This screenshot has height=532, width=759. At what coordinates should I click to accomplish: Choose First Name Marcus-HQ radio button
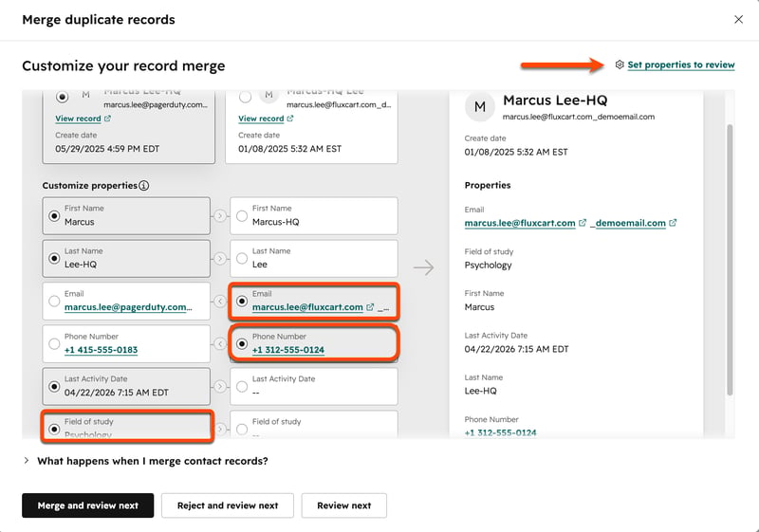[242, 215]
